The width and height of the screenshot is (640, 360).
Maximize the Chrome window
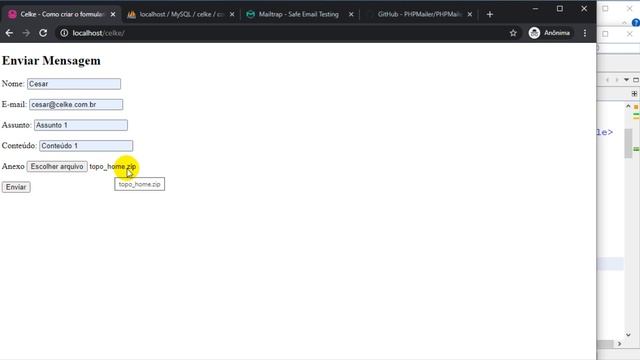[x=560, y=9]
